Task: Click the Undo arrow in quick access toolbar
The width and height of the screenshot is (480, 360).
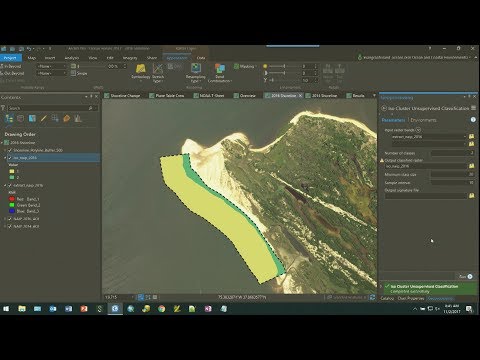Action: (29, 49)
